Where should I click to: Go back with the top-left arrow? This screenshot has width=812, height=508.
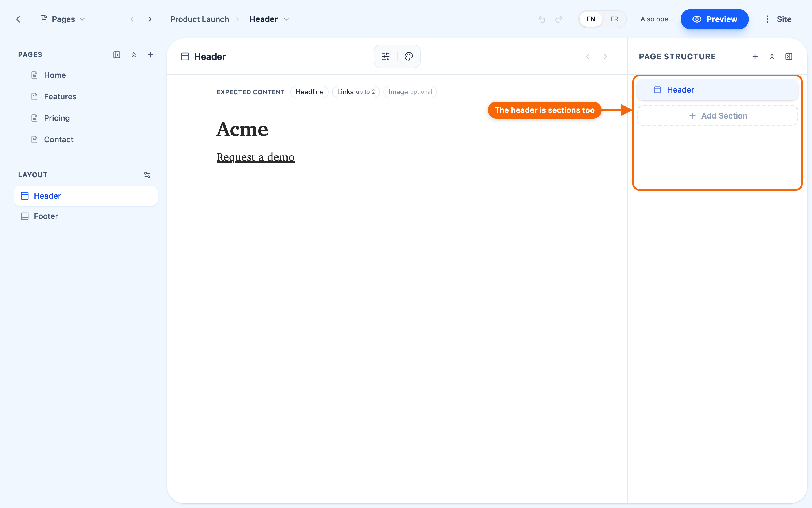point(18,19)
